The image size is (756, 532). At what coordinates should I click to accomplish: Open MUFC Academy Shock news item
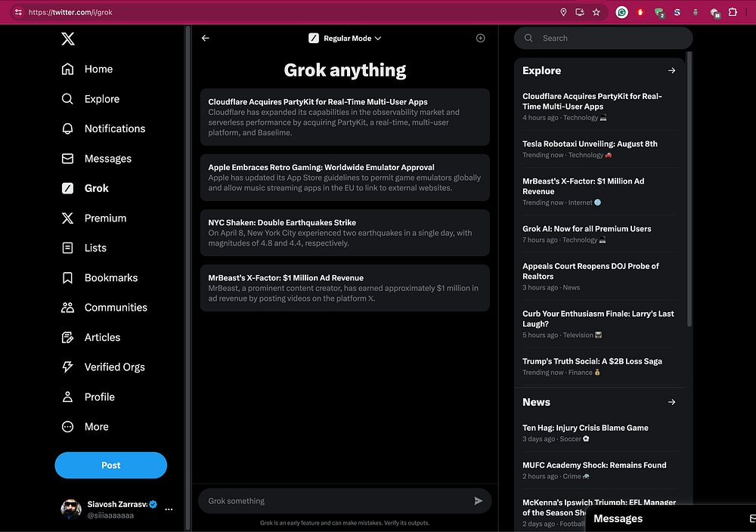pyautogui.click(x=600, y=470)
